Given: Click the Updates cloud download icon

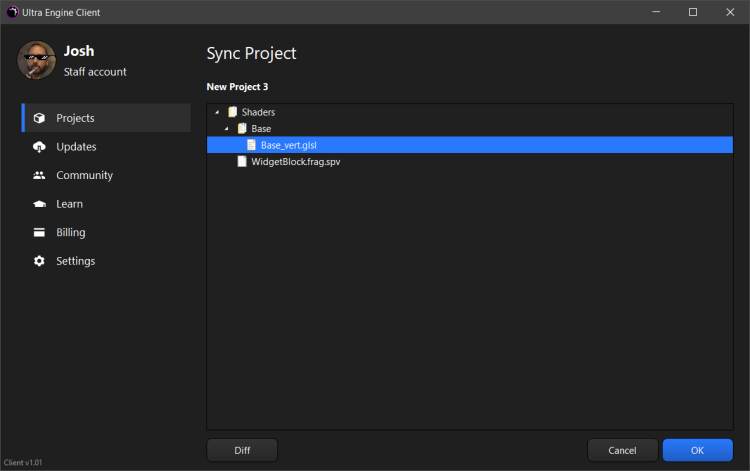Looking at the screenshot, I should tap(39, 147).
